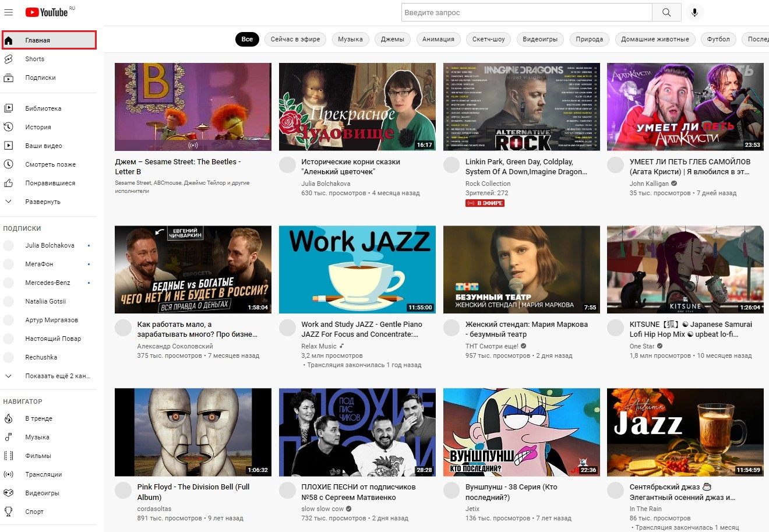Screen dimensions: 769x532
Task: Open Умеет ли петь Агата Кристи thumbnail
Action: click(685, 107)
